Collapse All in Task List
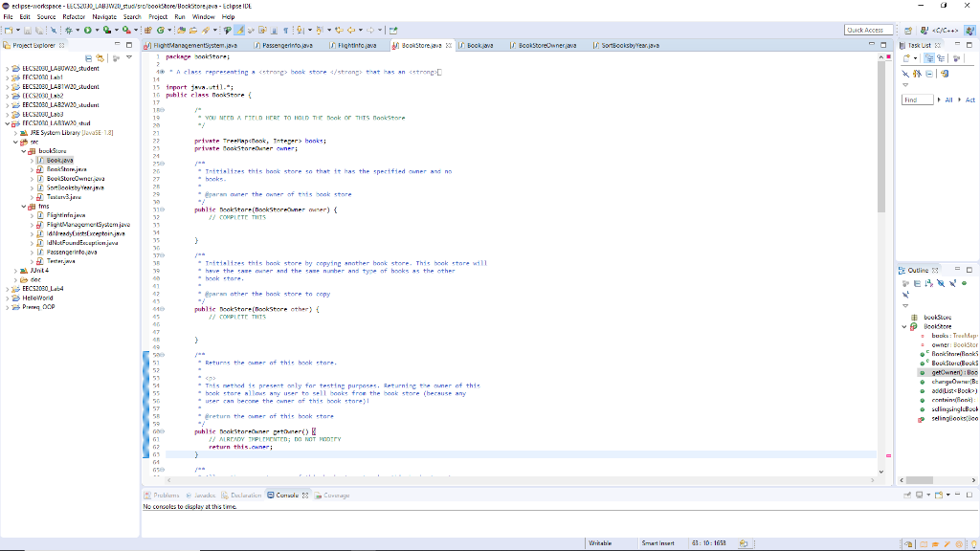The height and width of the screenshot is (551, 980). click(x=929, y=74)
